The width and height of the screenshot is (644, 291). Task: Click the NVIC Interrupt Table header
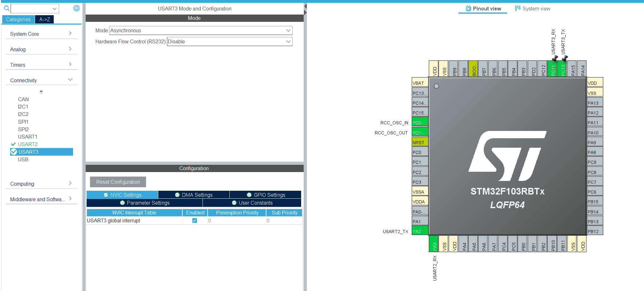(x=134, y=213)
